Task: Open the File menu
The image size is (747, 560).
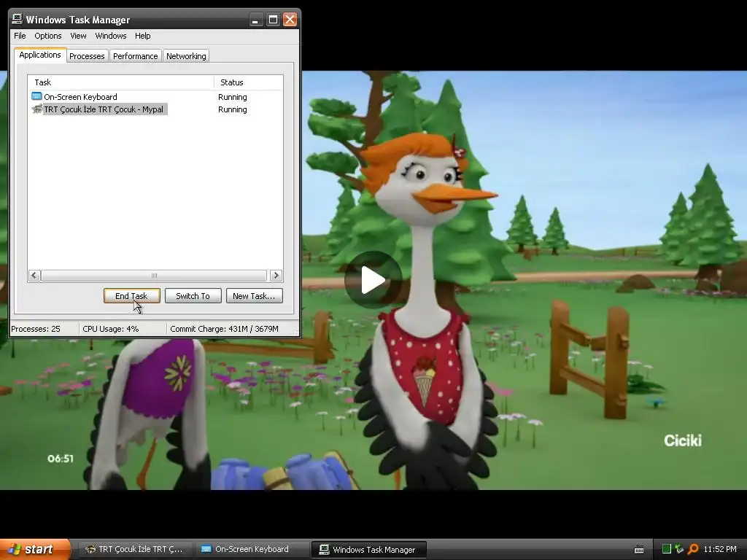Action: pos(20,36)
